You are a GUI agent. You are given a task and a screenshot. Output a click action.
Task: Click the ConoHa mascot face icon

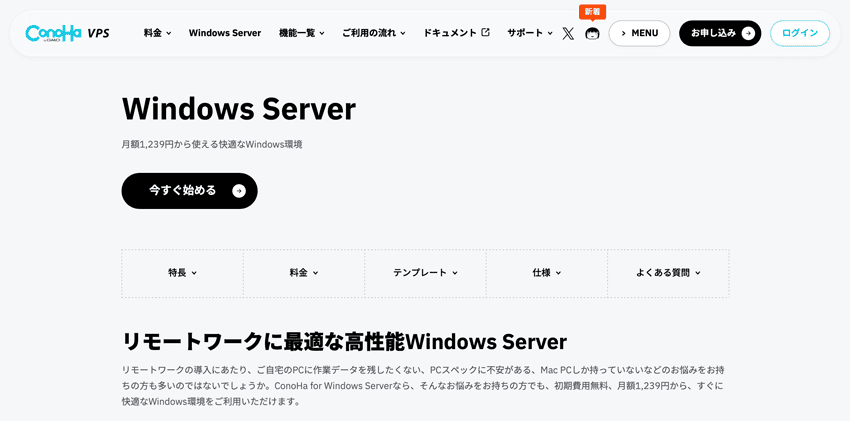(592, 34)
